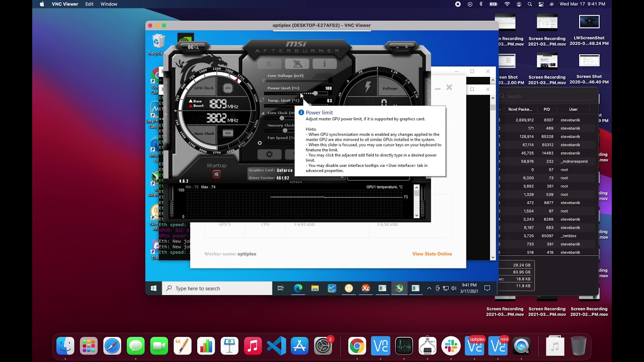Open Slack from the Dock
The height and width of the screenshot is (362, 644).
[451, 346]
